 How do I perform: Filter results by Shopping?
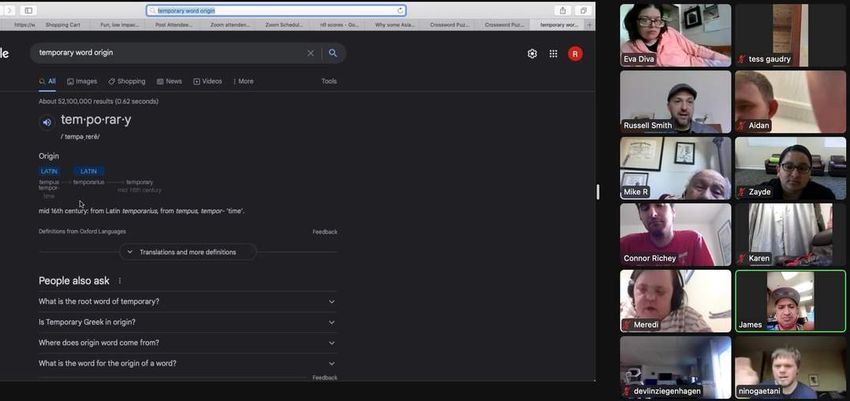tap(127, 82)
